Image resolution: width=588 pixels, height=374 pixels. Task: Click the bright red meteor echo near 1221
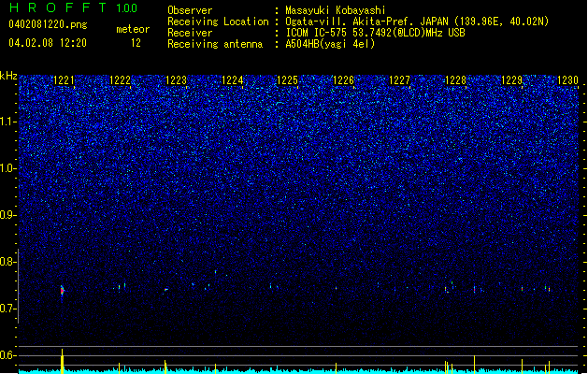click(63, 291)
